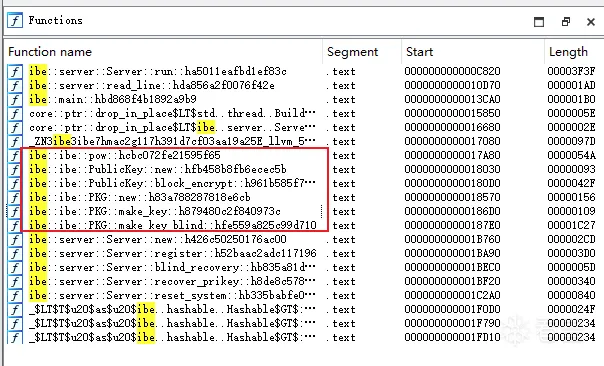
Task: Select function icon for Server::new row
Action: coord(15,240)
